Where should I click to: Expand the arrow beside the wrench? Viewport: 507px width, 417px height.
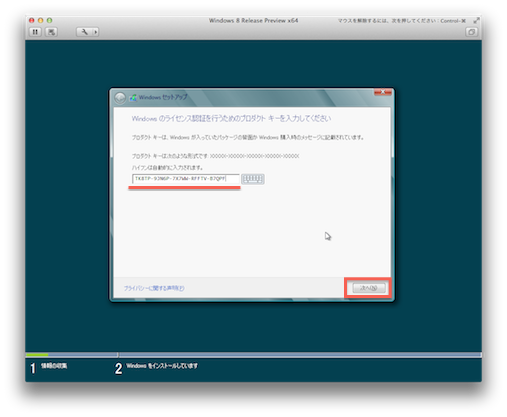tap(96, 32)
